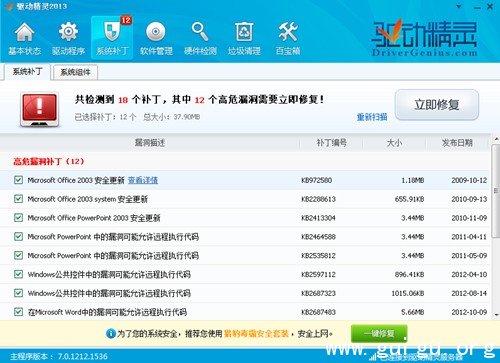Click the 猎豹毒霸安全套装 link
Viewport: 500px width, 363px height.
tap(256, 333)
